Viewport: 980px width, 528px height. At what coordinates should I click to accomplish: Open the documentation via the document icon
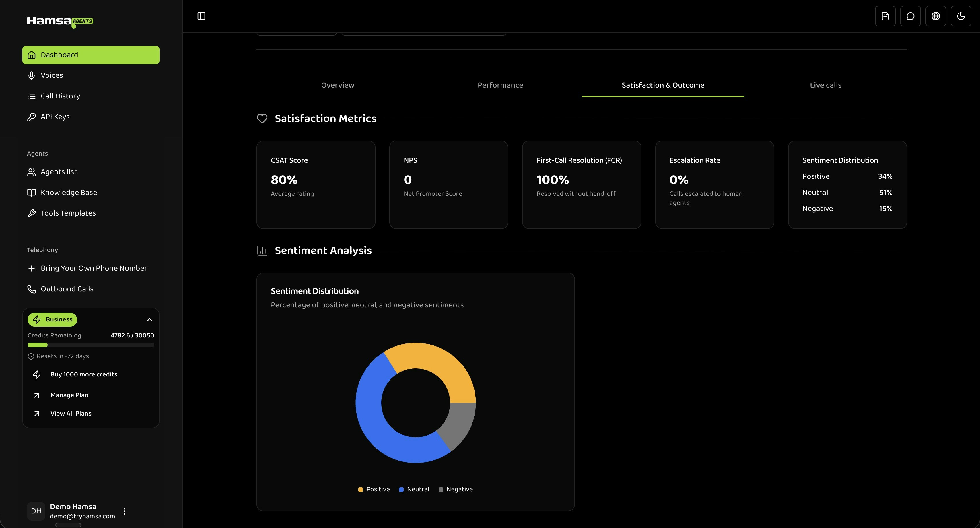(x=885, y=16)
